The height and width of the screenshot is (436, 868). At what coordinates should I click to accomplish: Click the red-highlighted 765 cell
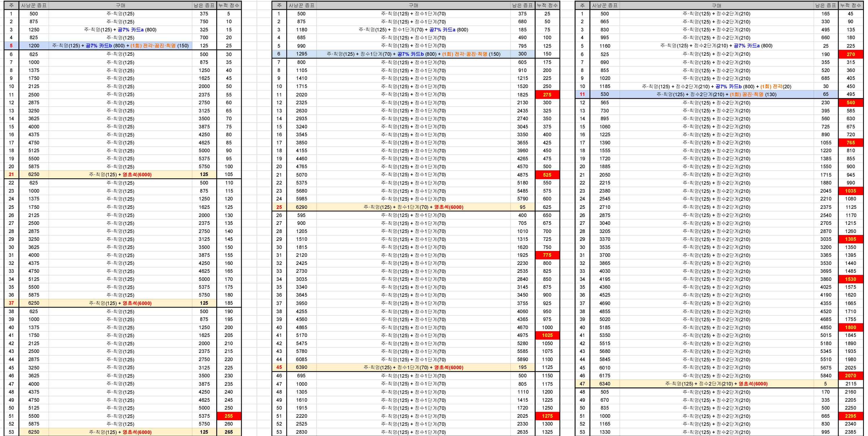pyautogui.click(x=850, y=143)
